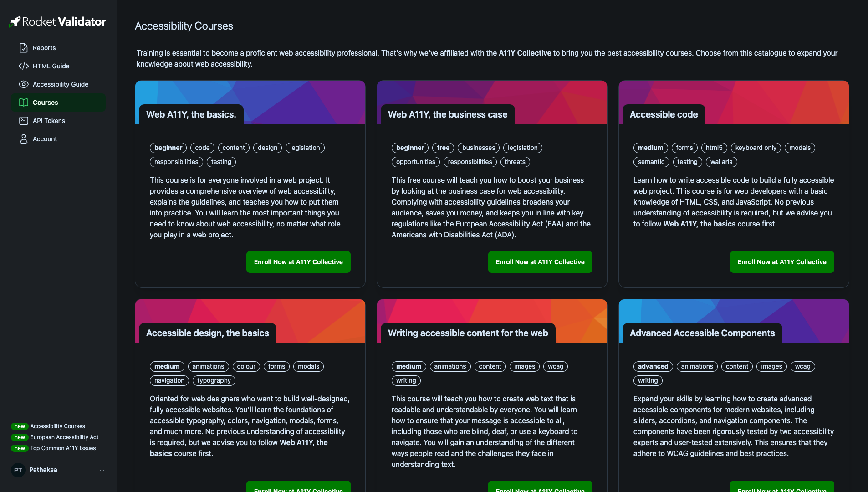The width and height of the screenshot is (868, 492).
Task: Go to the Account page in sidebar
Action: [x=45, y=139]
